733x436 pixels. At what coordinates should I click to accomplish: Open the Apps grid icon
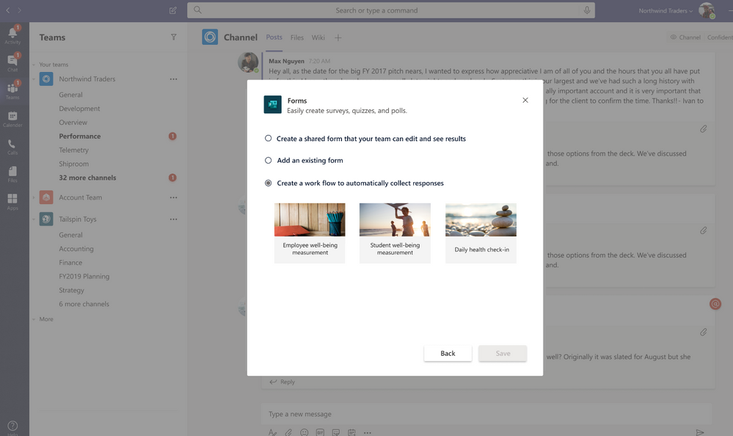[x=13, y=201]
